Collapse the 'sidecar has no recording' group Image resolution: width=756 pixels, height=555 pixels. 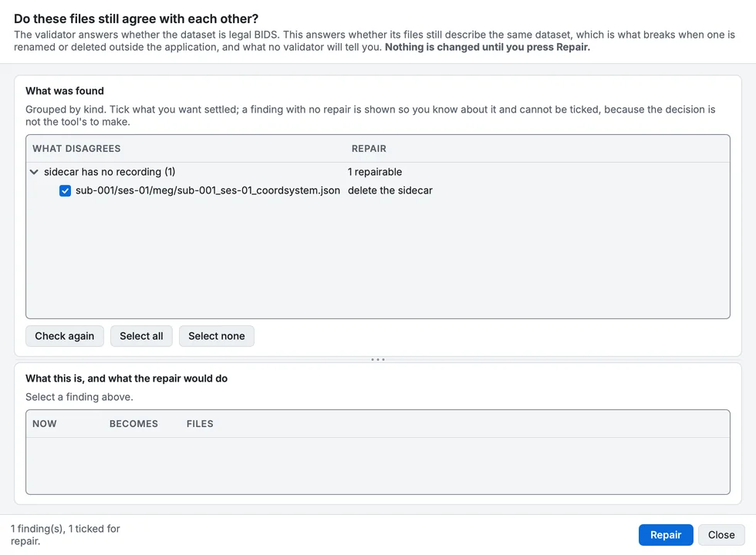[34, 172]
